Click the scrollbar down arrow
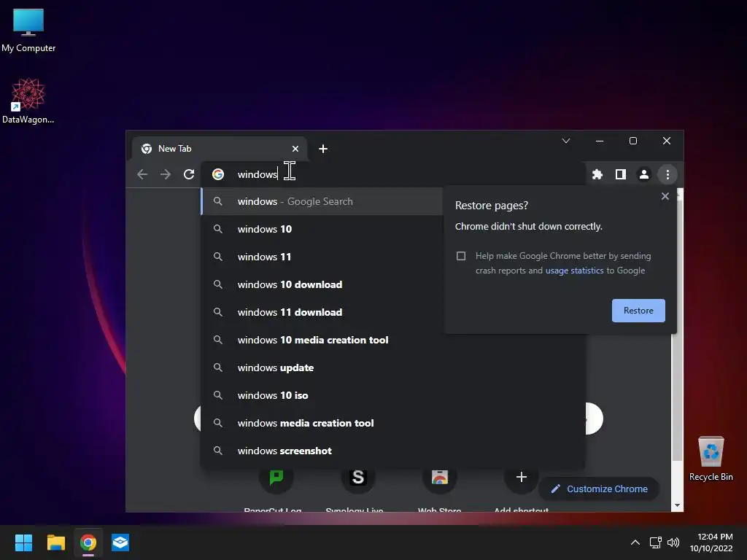 click(x=677, y=506)
